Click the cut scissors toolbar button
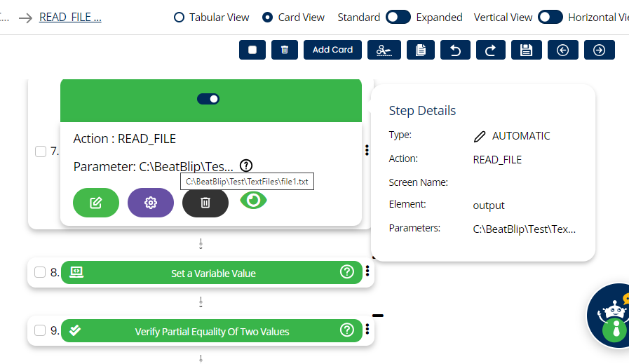Viewport: 629px width, 364px height. click(x=384, y=50)
